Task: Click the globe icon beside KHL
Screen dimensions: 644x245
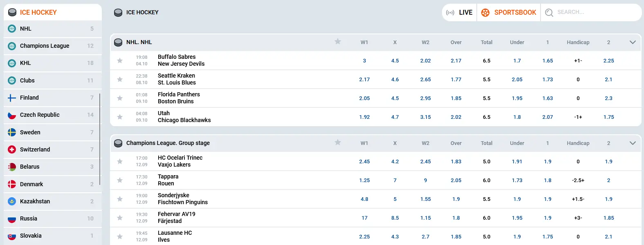Action: point(12,63)
